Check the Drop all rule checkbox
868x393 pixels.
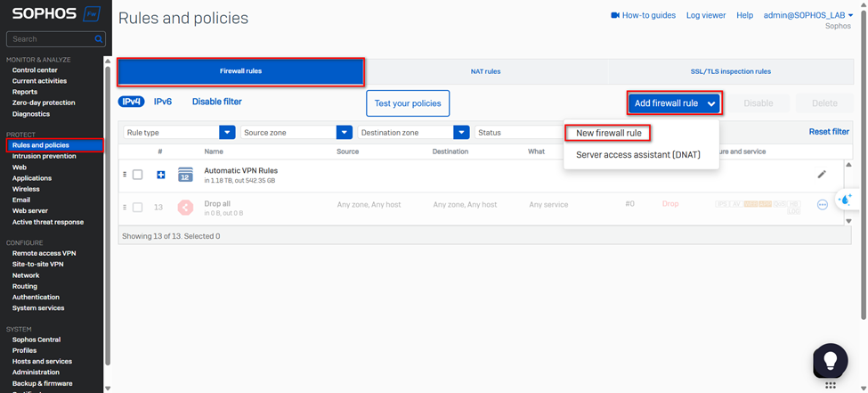[x=137, y=208]
